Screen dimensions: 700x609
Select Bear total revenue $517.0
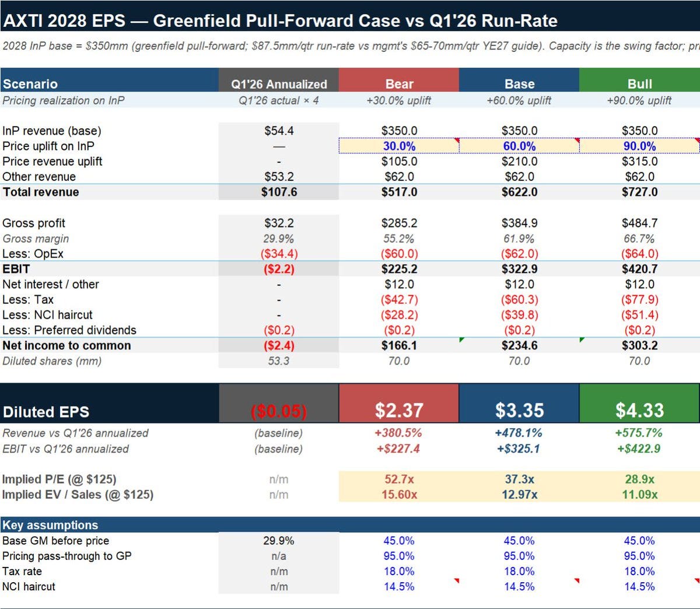pos(399,192)
